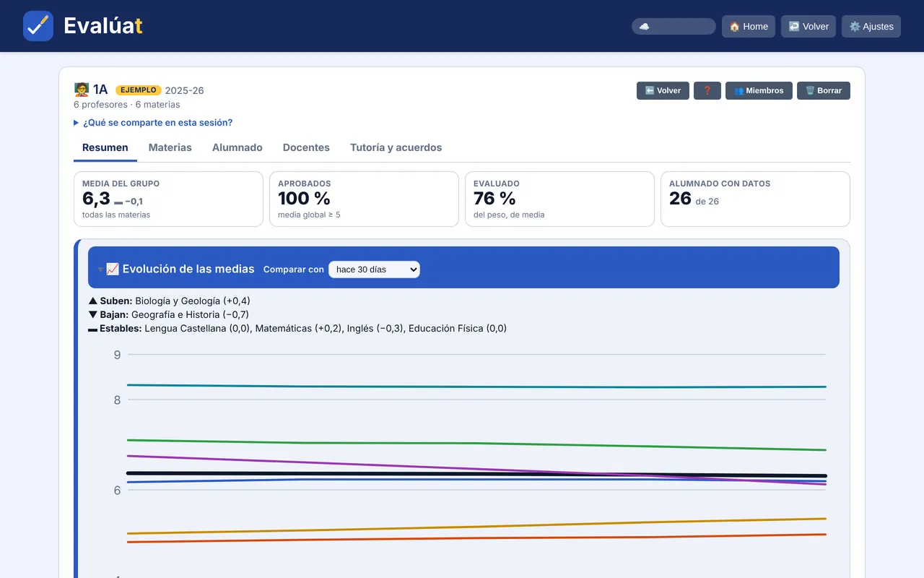Click the 2025-26 school year label

185,90
